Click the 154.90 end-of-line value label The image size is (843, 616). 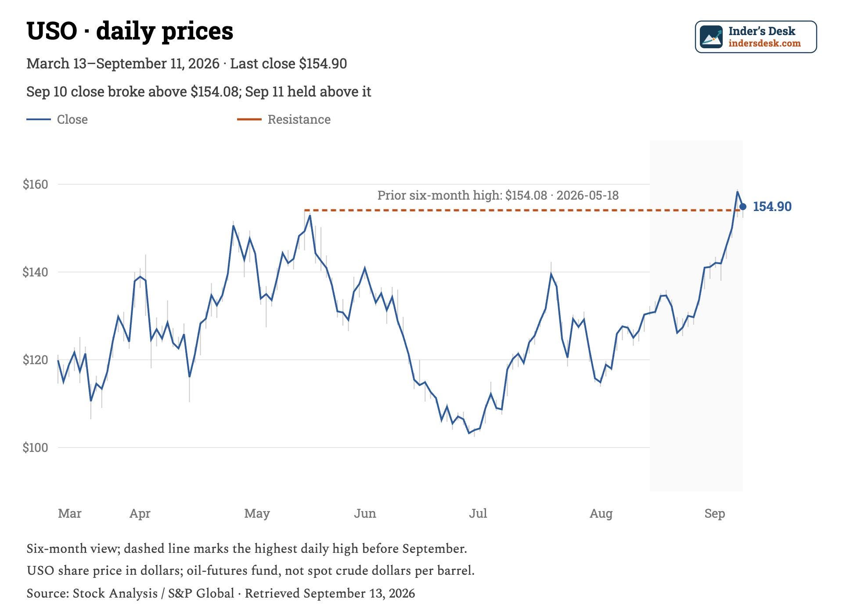pyautogui.click(x=772, y=207)
